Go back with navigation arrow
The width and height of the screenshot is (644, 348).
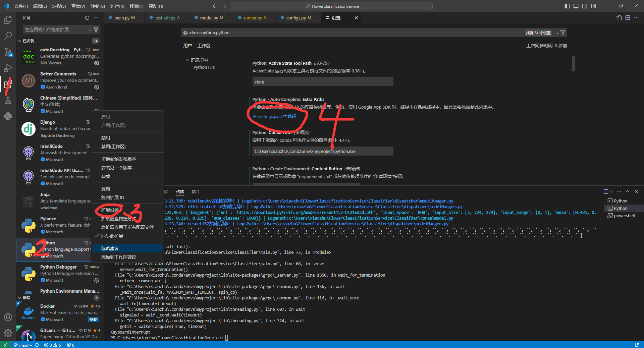coord(215,6)
